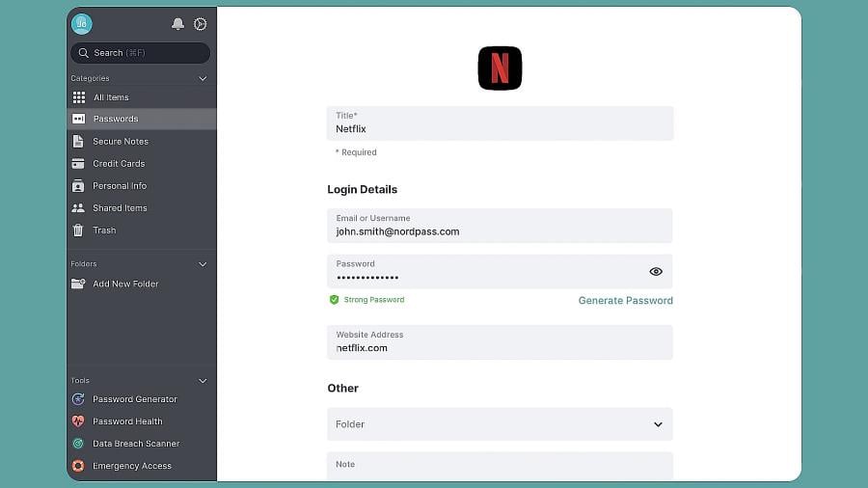Edit the Email or Username field
The image size is (868, 488).
[500, 226]
